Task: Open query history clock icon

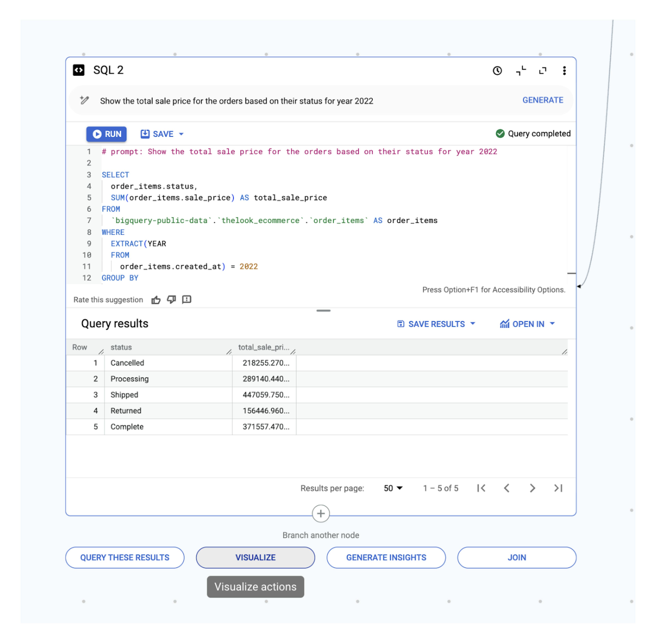Action: 497,71
